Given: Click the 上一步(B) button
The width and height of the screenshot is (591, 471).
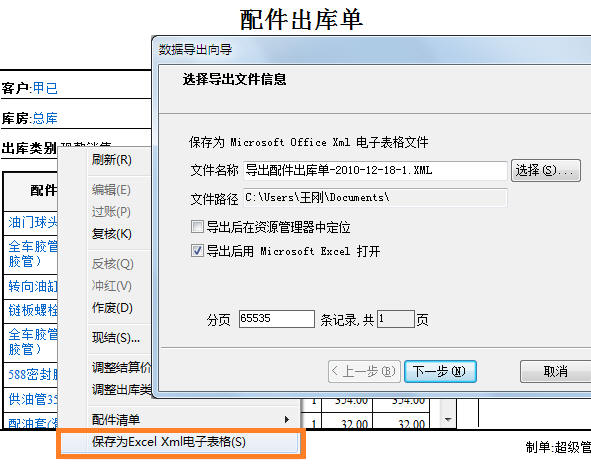Looking at the screenshot, I should click(364, 372).
